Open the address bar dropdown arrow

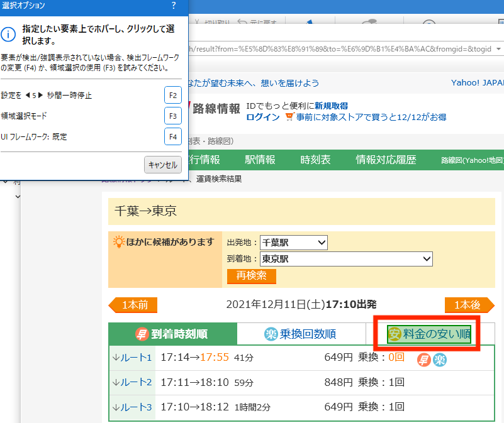(498, 49)
